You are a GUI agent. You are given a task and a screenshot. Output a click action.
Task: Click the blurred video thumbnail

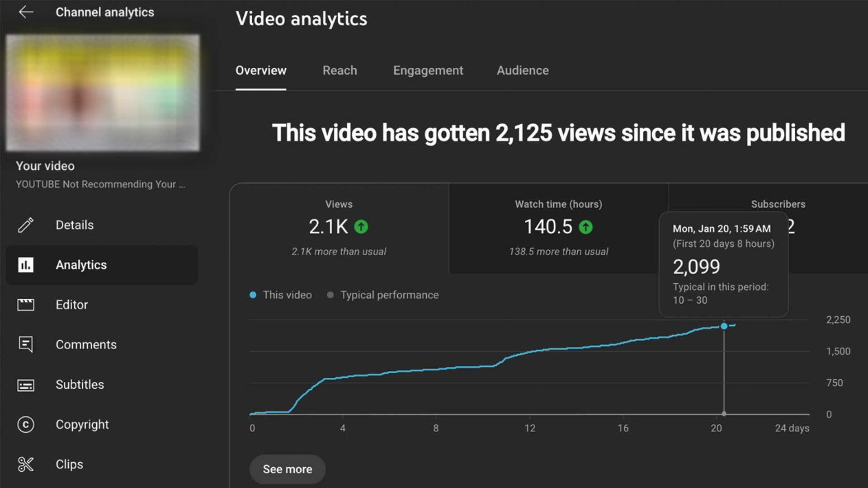103,93
